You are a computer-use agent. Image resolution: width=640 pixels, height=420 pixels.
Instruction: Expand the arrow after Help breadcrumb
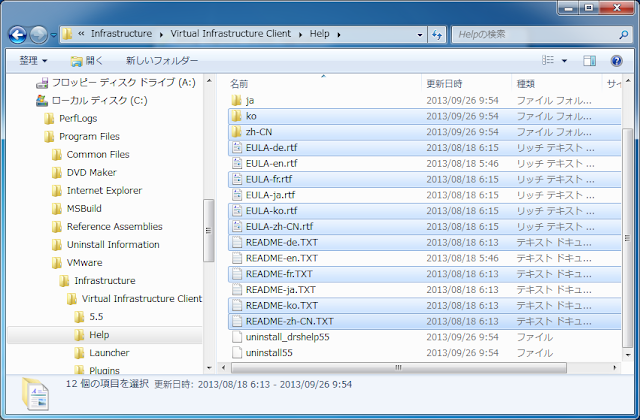point(339,35)
